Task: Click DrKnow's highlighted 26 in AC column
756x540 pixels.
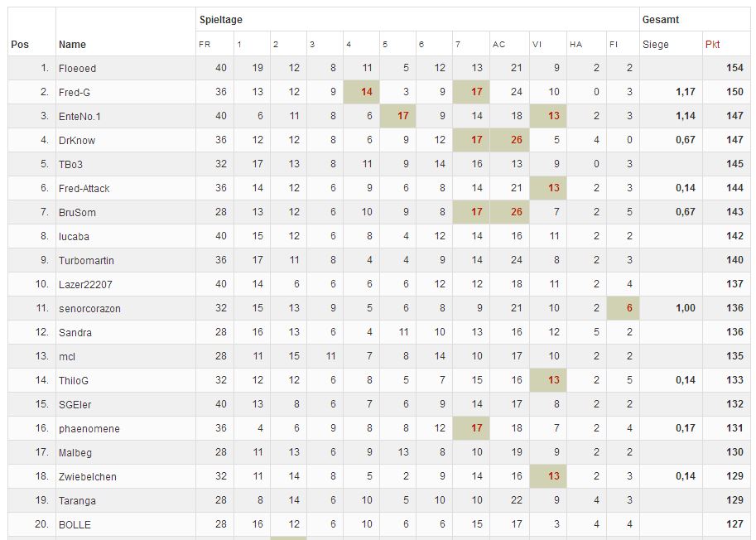Action: click(x=517, y=140)
